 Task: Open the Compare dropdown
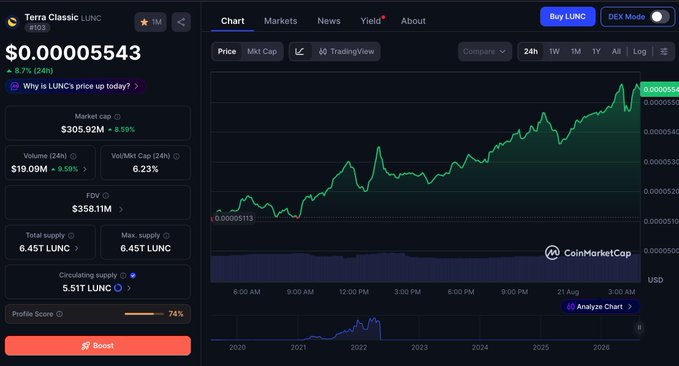(x=485, y=52)
